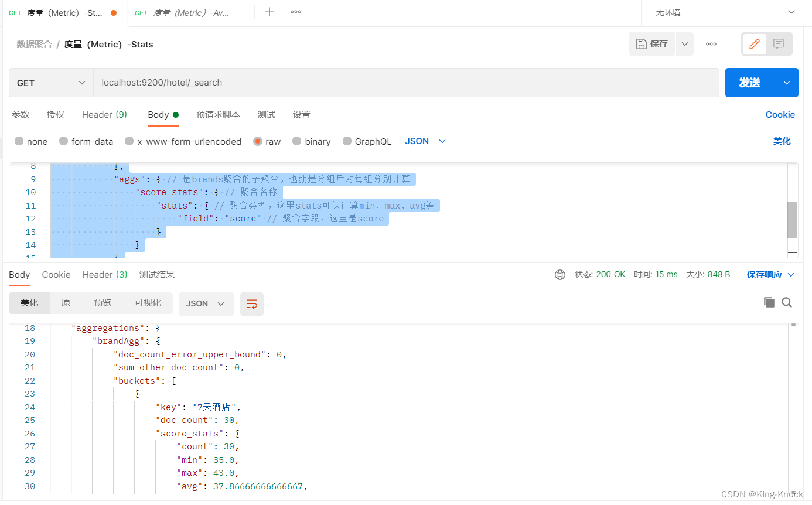
Task: Open the tab overflow three-dots menu
Action: coord(296,12)
